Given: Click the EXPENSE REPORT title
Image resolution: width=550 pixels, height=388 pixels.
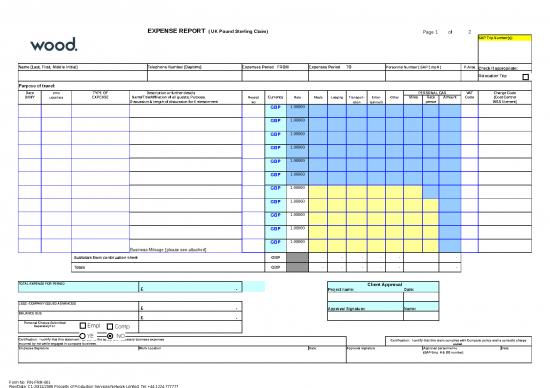Looking at the screenshot, I should click(176, 31).
